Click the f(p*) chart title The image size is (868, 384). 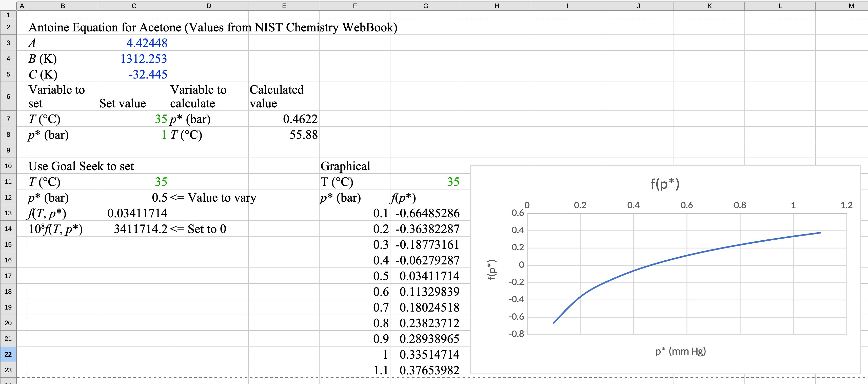[x=664, y=184]
